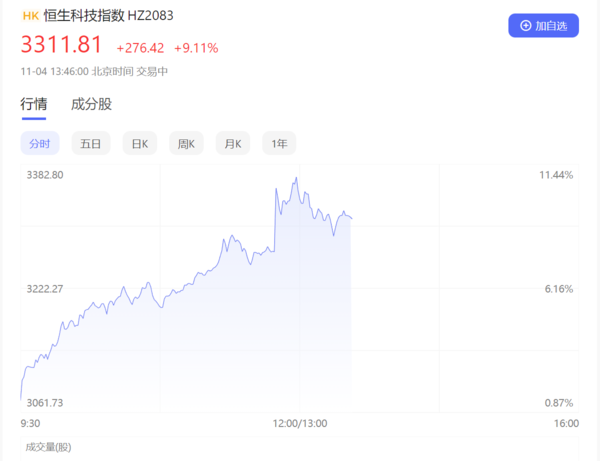This screenshot has width=600, height=461.
Task: Click the 12:00/13:00 time axis label
Action: tap(300, 423)
